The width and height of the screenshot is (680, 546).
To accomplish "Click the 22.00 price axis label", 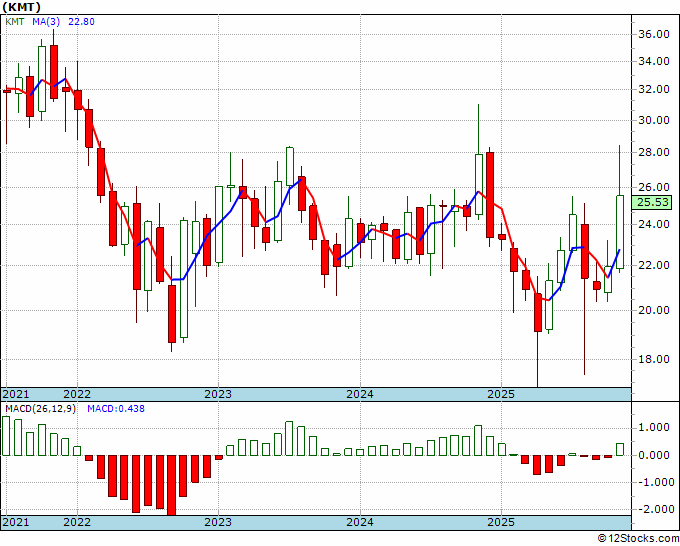I will pos(654,265).
